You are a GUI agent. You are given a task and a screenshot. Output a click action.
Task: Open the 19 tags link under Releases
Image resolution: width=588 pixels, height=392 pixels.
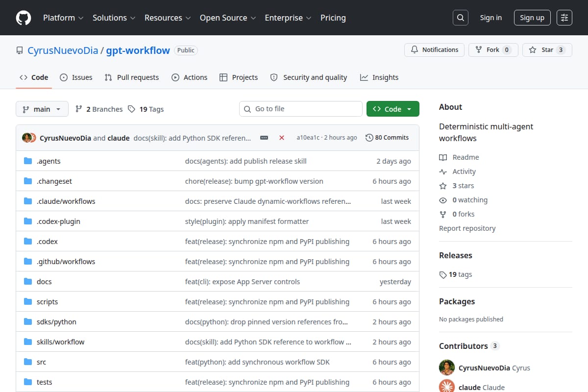[456, 274]
